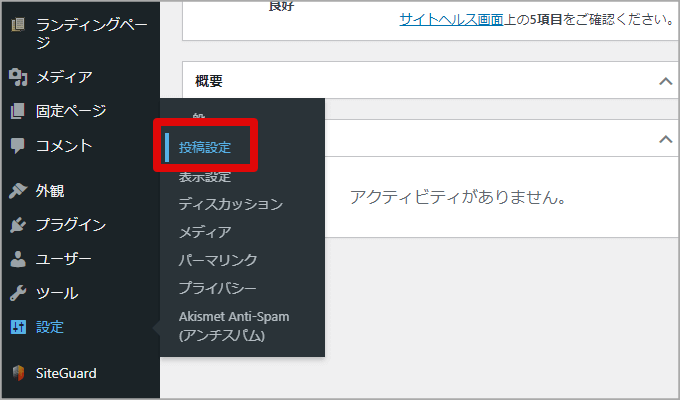Click the Landing Page book icon
This screenshot has height=400, width=680.
click(x=18, y=25)
